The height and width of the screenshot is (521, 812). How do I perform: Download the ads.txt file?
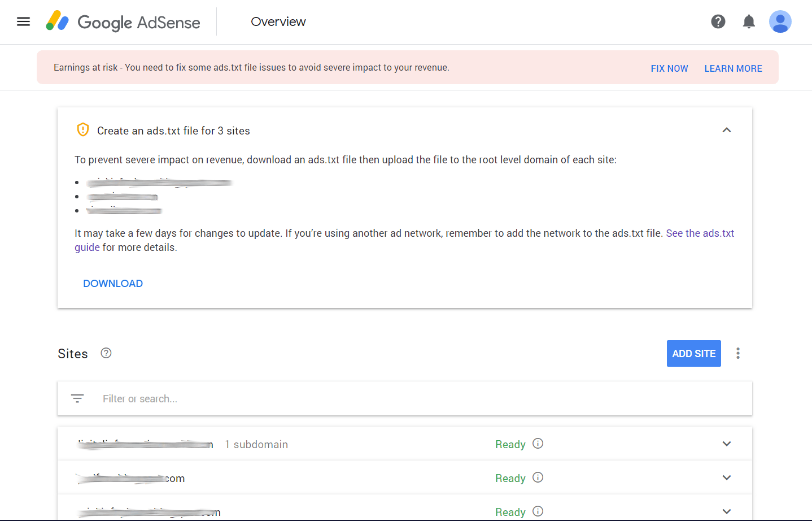pos(113,284)
